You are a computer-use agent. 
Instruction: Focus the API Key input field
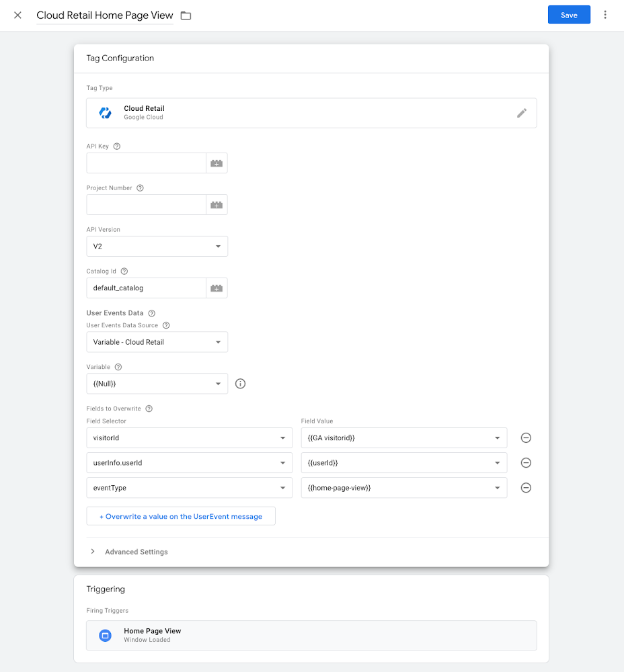146,163
